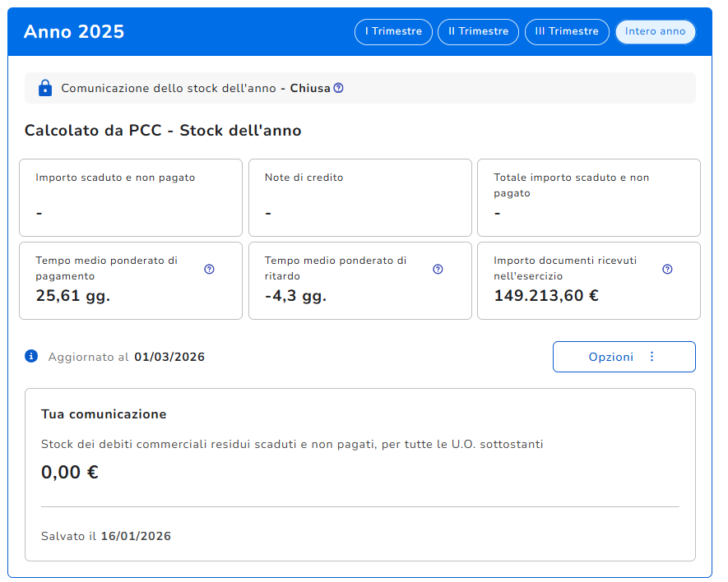
Task: Select the I Trimestre tab
Action: (x=393, y=32)
